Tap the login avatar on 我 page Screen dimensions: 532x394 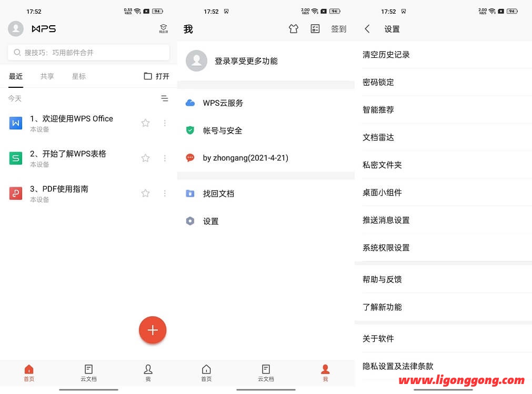(x=196, y=60)
